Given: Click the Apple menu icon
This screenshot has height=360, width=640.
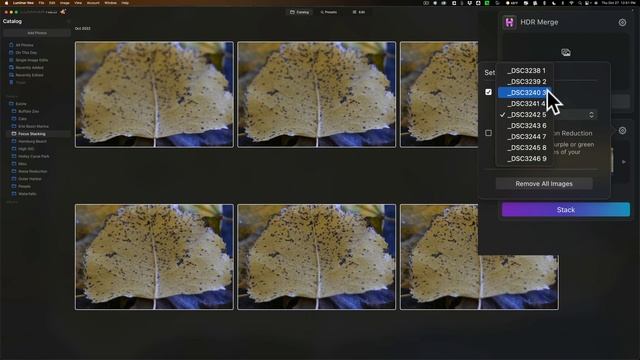Looking at the screenshot, I should 6,3.
